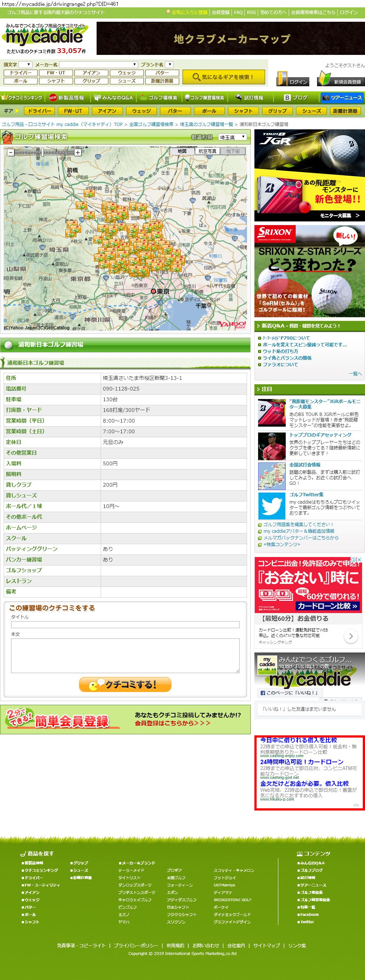Open the driving range search menu
The image size is (365, 980).
tap(204, 98)
